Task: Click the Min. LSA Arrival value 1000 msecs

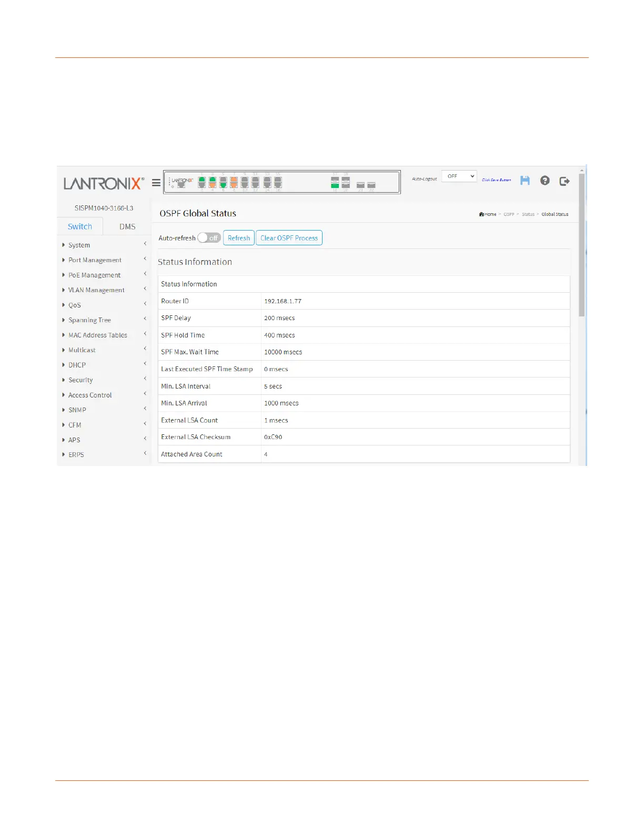Action: (x=281, y=403)
